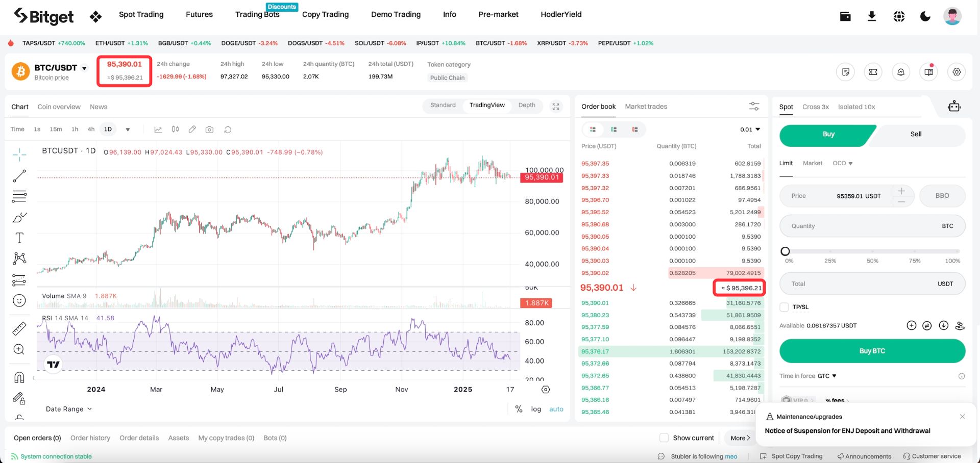This screenshot has width=980, height=463.
Task: Click the BBO button
Action: (942, 196)
